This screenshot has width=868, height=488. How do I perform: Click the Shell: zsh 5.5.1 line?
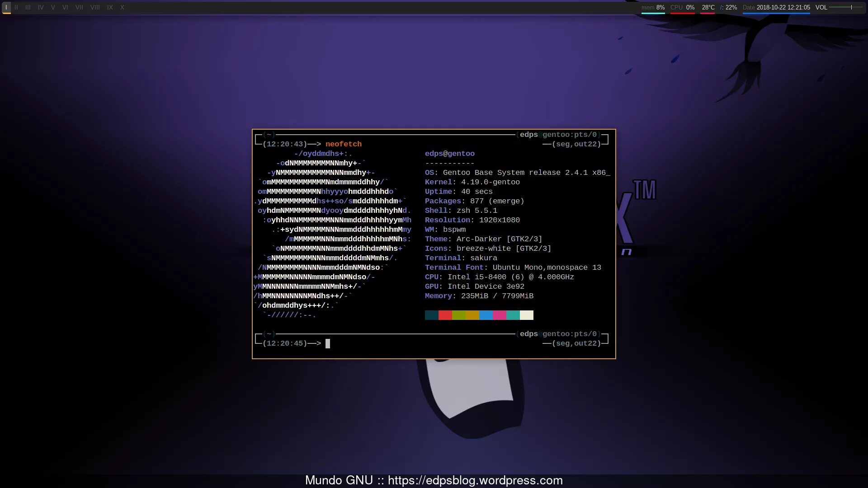[x=461, y=211]
